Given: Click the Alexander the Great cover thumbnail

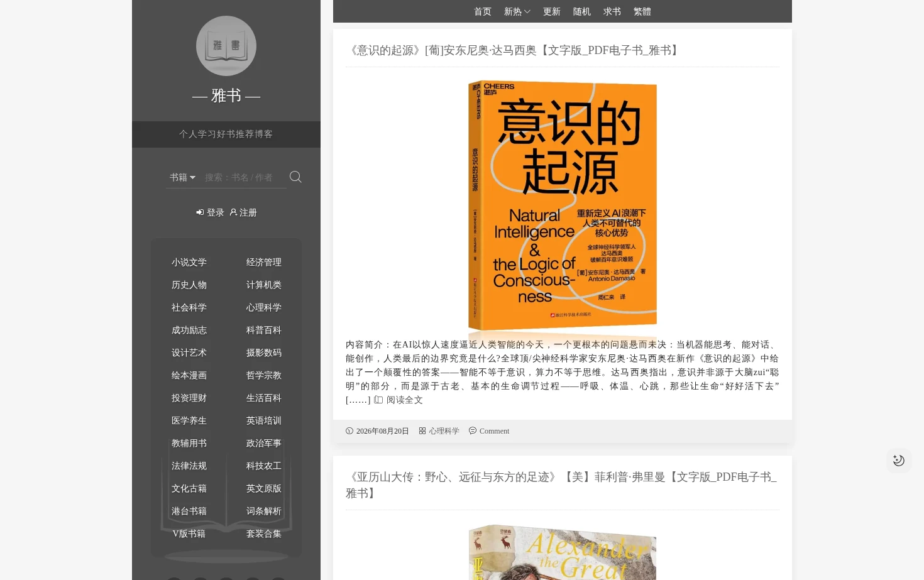Looking at the screenshot, I should coord(563,552).
